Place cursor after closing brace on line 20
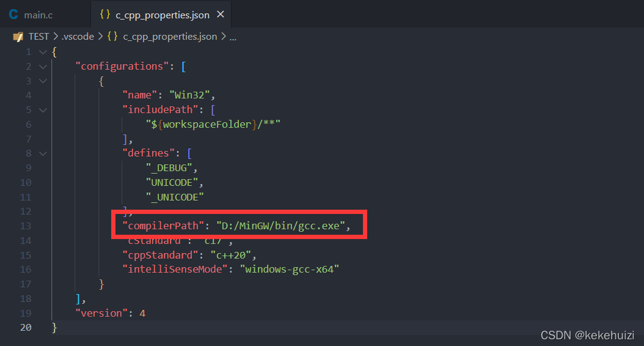Image resolution: width=644 pixels, height=346 pixels. [58, 328]
